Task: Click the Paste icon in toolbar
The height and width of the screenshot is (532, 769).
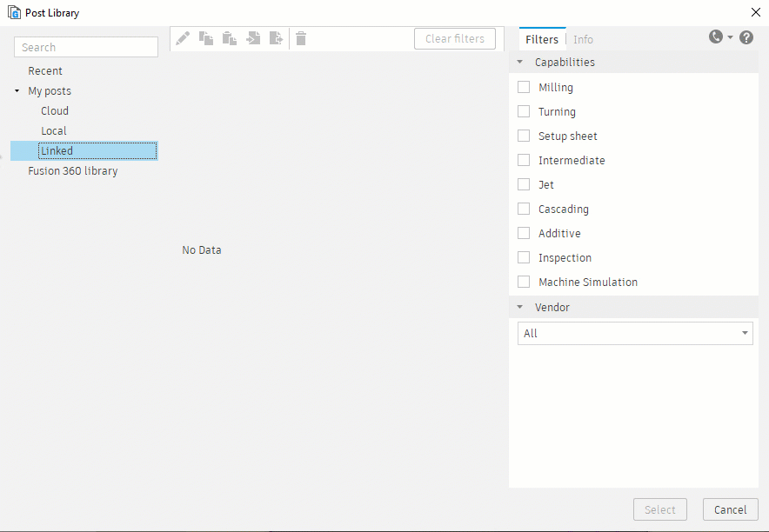Action: click(230, 38)
